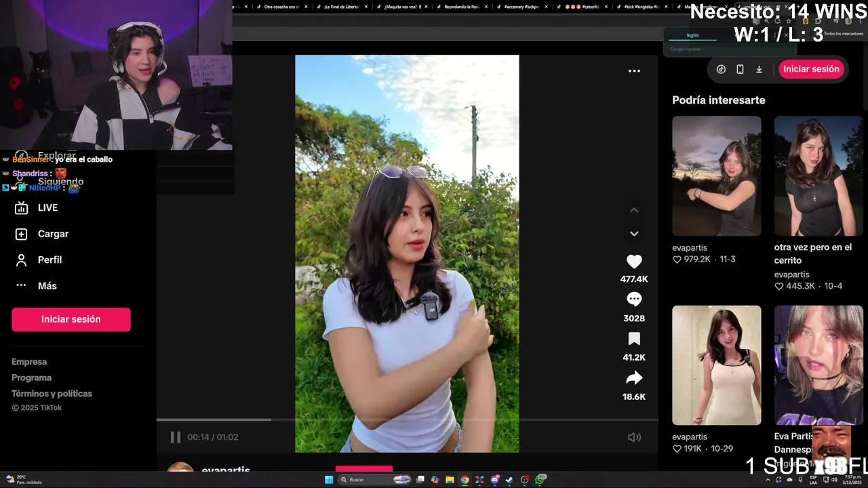Open the clock showing 7:57 p.m.

click(852, 480)
